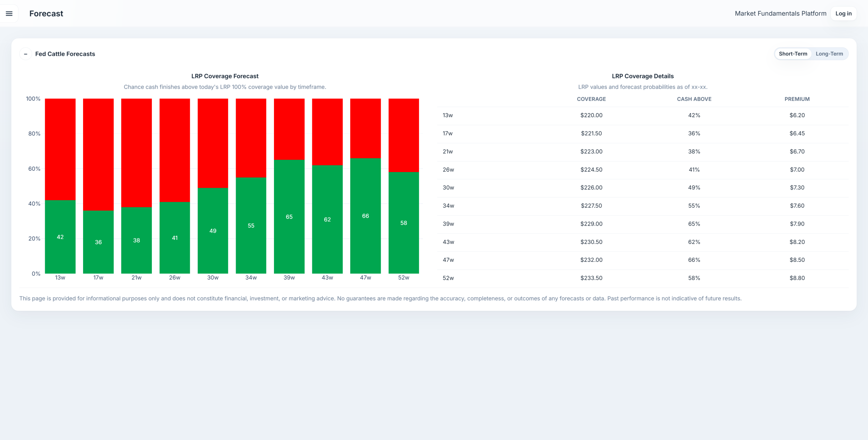Click the 52w bar in the chart
Screen dimensions: 868x440
click(404, 186)
